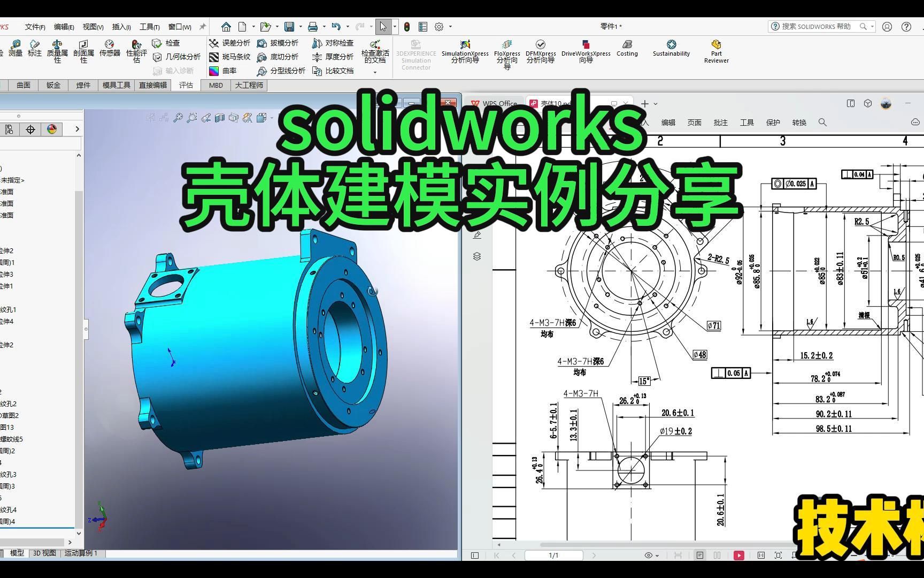
Task: Click the Rebuild traffic light icon
Action: [407, 27]
